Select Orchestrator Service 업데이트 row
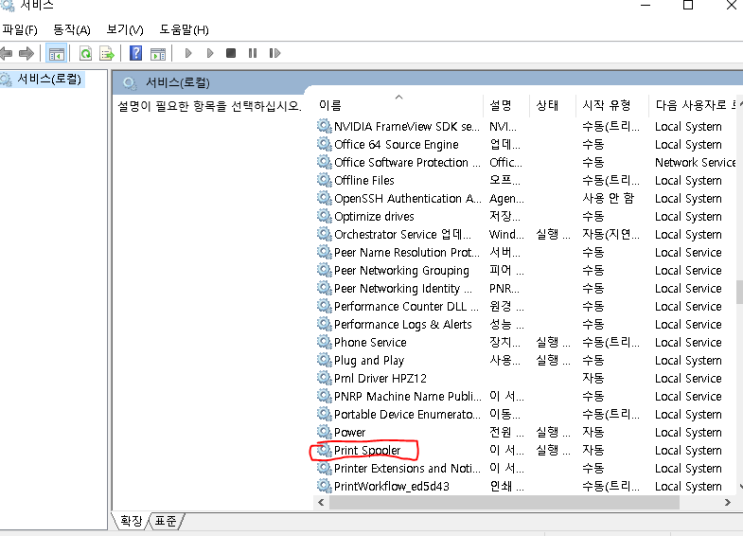 [525, 235]
